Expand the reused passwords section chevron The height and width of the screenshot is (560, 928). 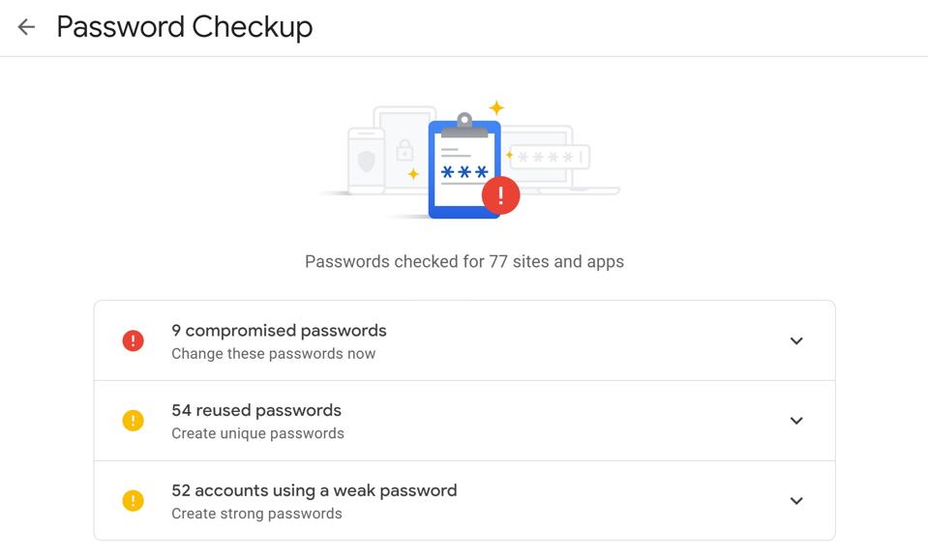coord(796,421)
